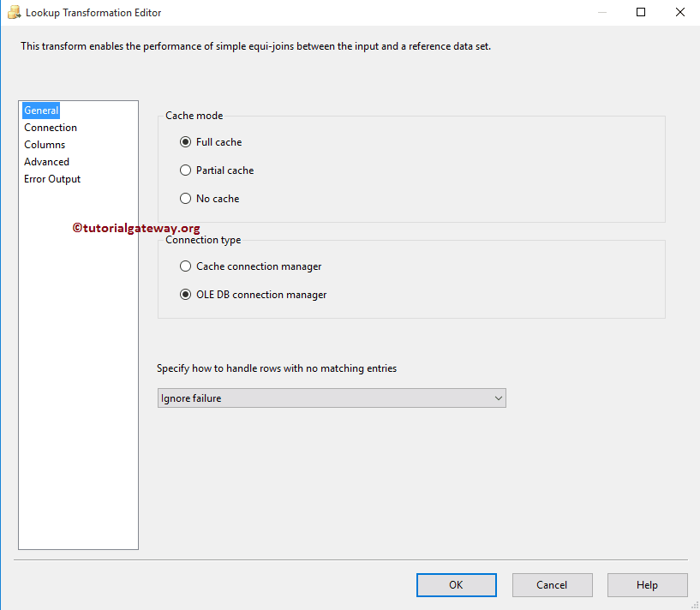Confirm settings with the OK button
The height and width of the screenshot is (610, 700).
pos(456,584)
